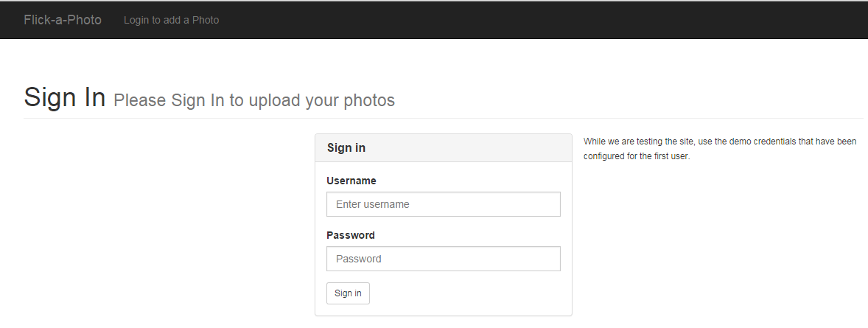Open the Login to add a Photo link
868x328 pixels.
coord(171,20)
